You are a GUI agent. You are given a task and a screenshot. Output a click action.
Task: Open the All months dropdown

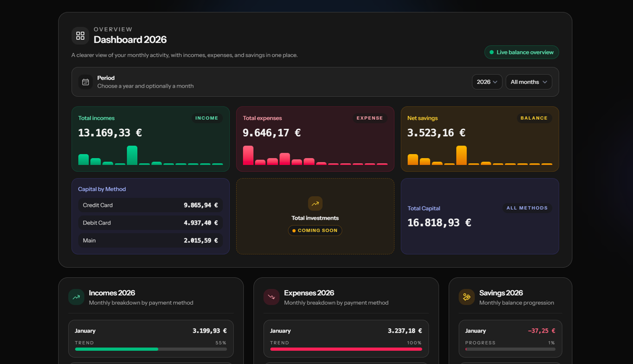[x=529, y=82]
